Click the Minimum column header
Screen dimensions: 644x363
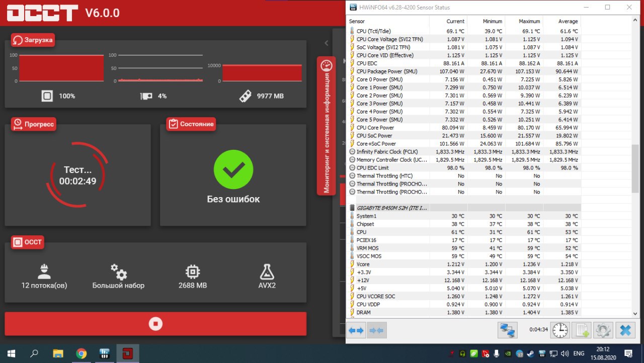[x=486, y=21]
